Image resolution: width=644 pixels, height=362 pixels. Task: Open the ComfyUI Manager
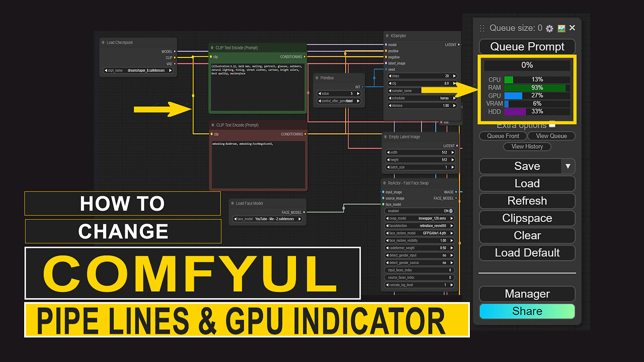pyautogui.click(x=527, y=294)
